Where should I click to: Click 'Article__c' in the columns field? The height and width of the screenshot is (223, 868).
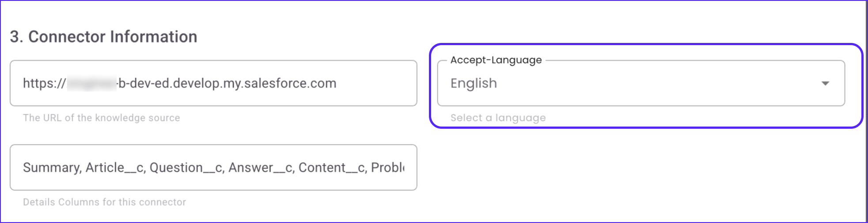coord(115,168)
